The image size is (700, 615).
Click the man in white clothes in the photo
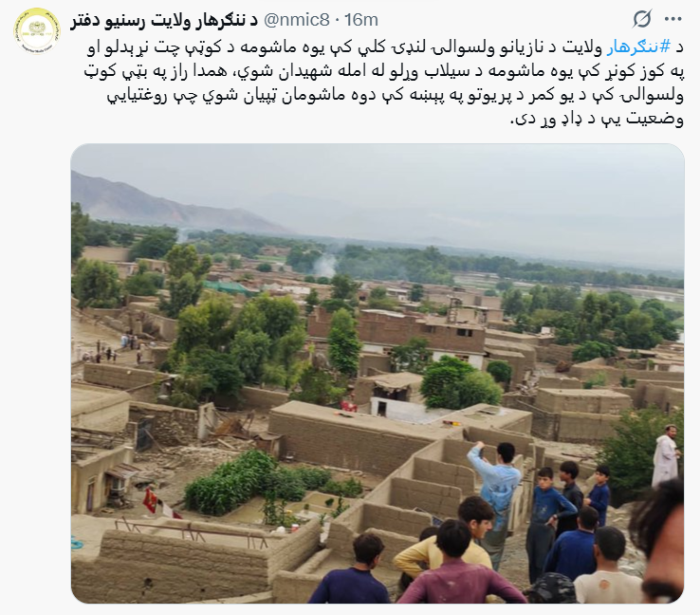tap(666, 456)
